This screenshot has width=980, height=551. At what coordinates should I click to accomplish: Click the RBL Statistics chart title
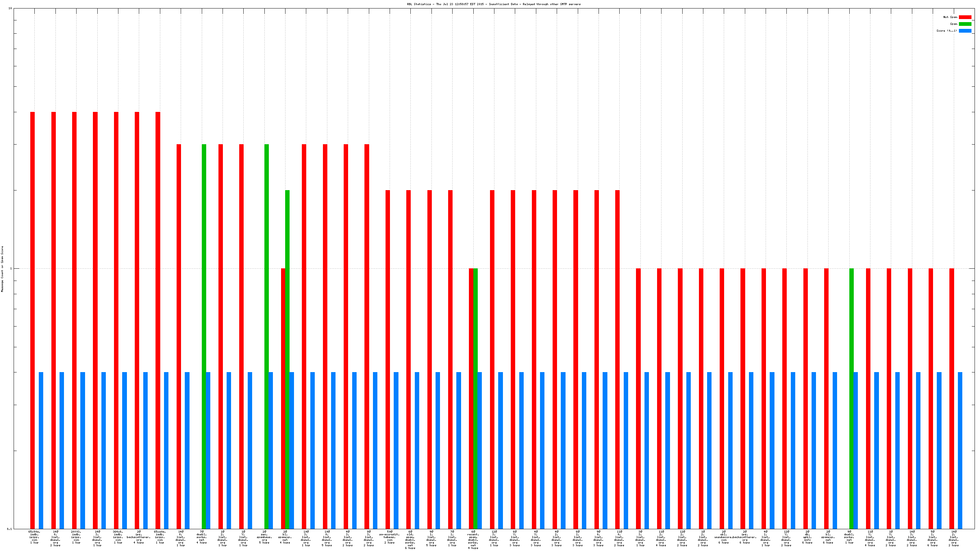(493, 4)
